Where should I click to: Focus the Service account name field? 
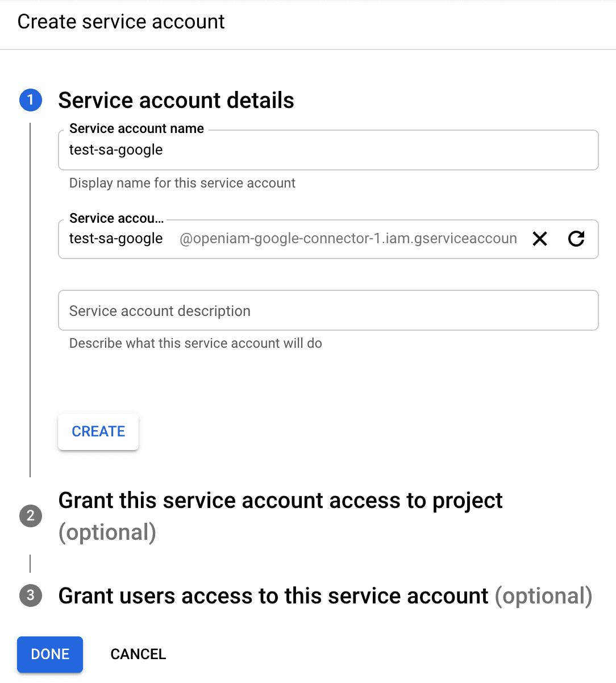click(328, 150)
